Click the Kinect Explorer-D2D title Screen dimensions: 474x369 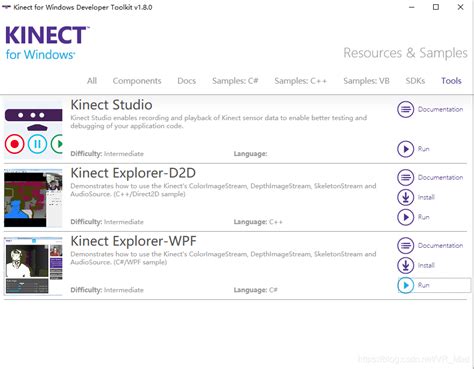(133, 173)
